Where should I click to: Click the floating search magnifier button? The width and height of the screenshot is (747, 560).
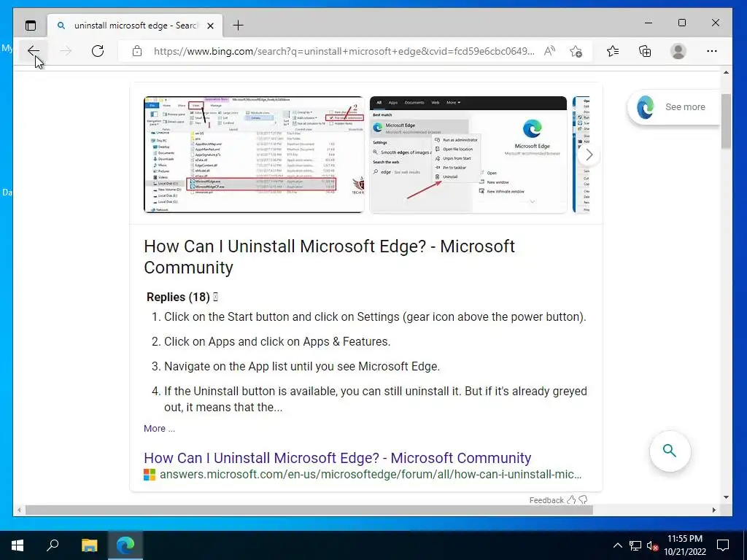pyautogui.click(x=670, y=451)
